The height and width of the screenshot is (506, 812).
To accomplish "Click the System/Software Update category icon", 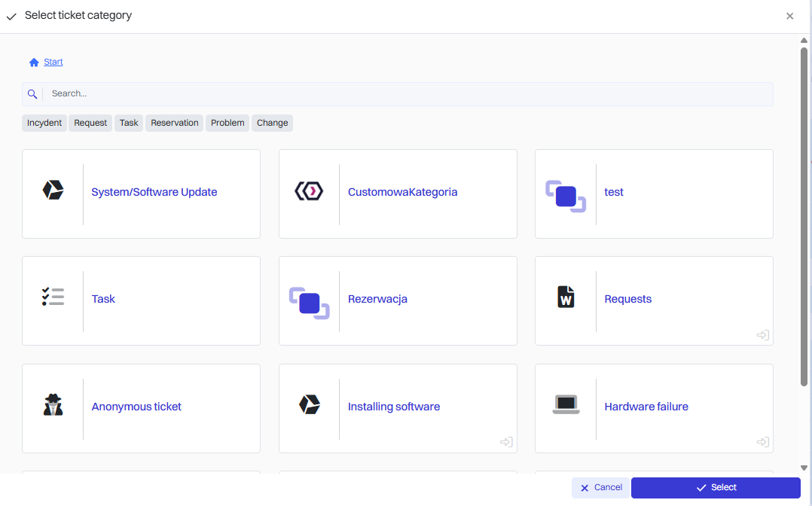I will pyautogui.click(x=53, y=191).
